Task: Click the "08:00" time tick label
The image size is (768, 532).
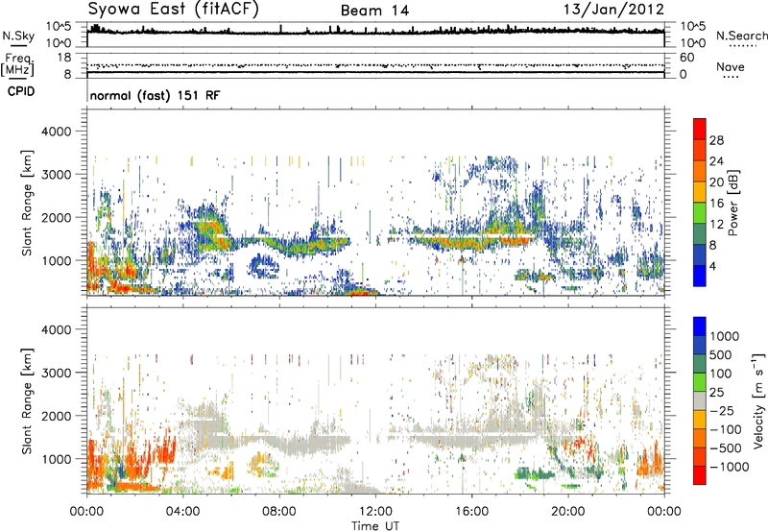Action: click(278, 512)
